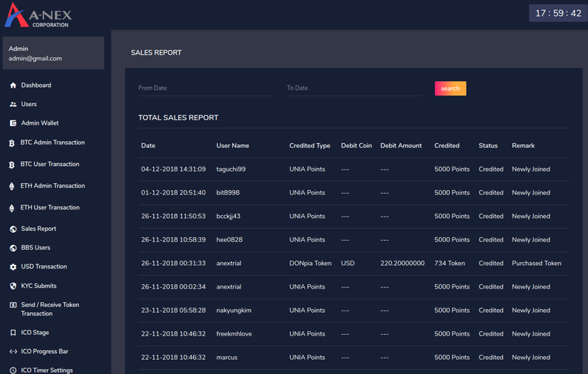
Task: Click the USD Transaction gear icon
Action: coord(13,267)
